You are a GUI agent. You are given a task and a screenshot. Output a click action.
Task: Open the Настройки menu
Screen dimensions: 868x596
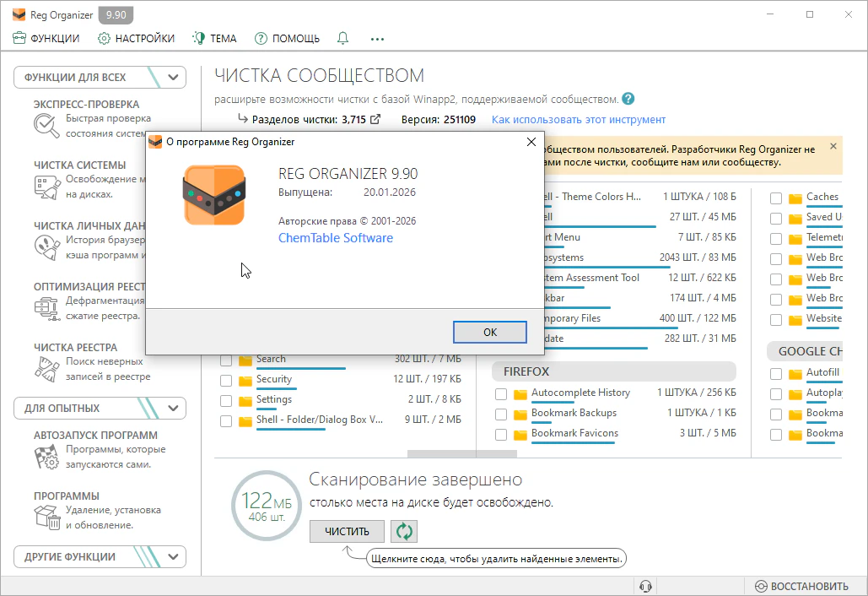coord(136,38)
